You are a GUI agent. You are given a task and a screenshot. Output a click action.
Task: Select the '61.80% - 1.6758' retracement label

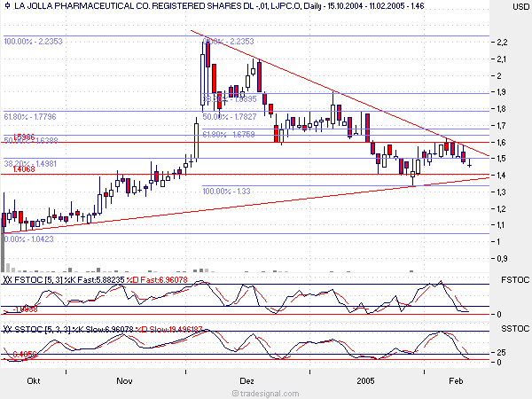coord(229,135)
